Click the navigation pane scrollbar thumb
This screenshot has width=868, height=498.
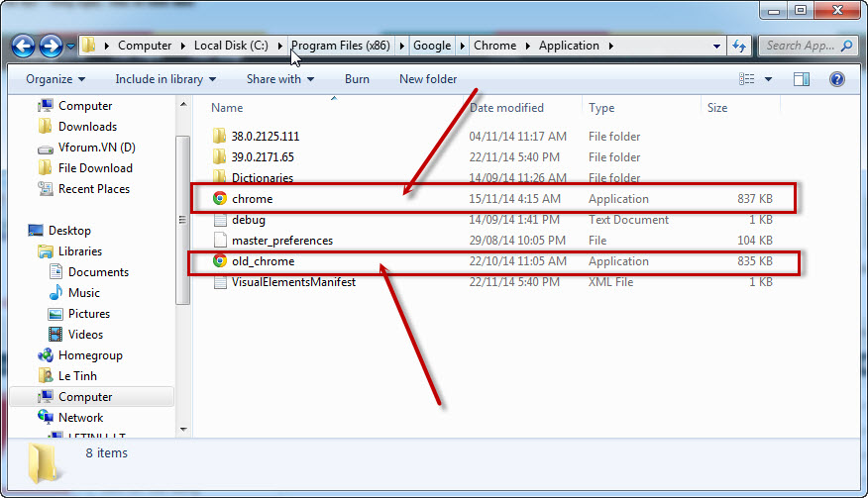click(x=182, y=220)
